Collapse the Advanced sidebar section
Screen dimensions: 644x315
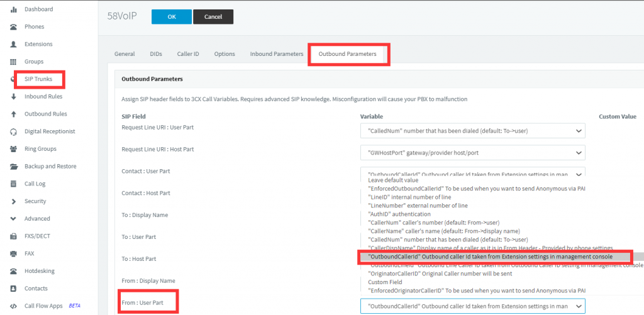[x=13, y=219]
